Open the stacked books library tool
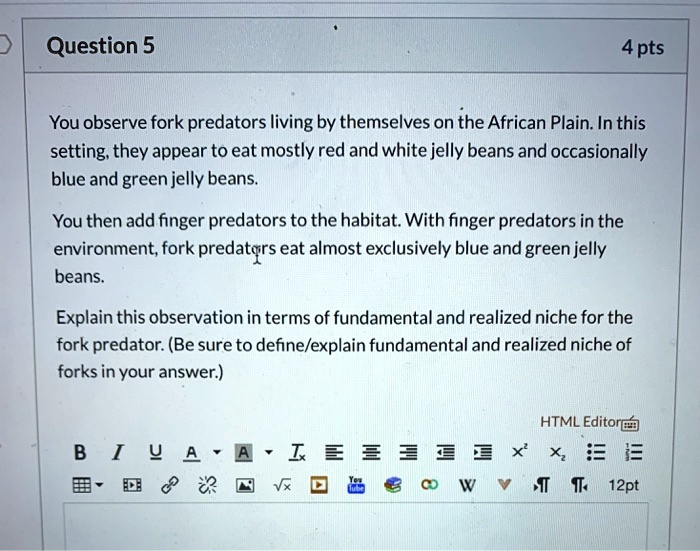The height and width of the screenshot is (551, 700). (x=393, y=485)
